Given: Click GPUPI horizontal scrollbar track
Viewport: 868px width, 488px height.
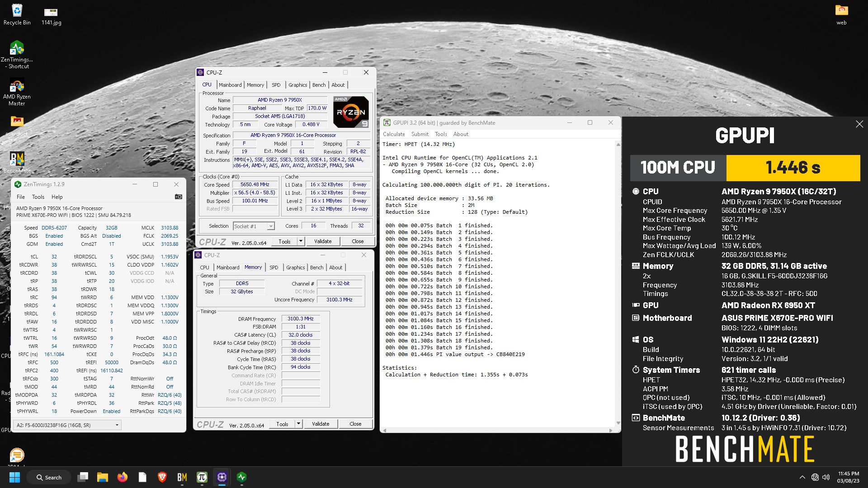Looking at the screenshot, I should [497, 430].
